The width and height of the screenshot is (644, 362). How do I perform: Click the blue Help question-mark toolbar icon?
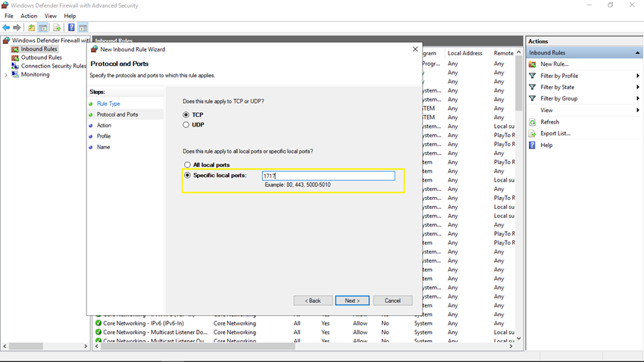point(71,27)
